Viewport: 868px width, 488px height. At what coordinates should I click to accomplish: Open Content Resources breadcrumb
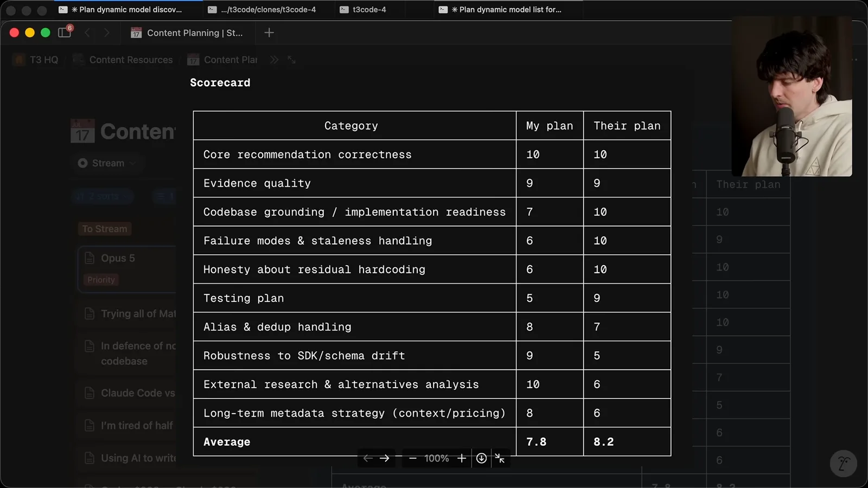(x=123, y=60)
